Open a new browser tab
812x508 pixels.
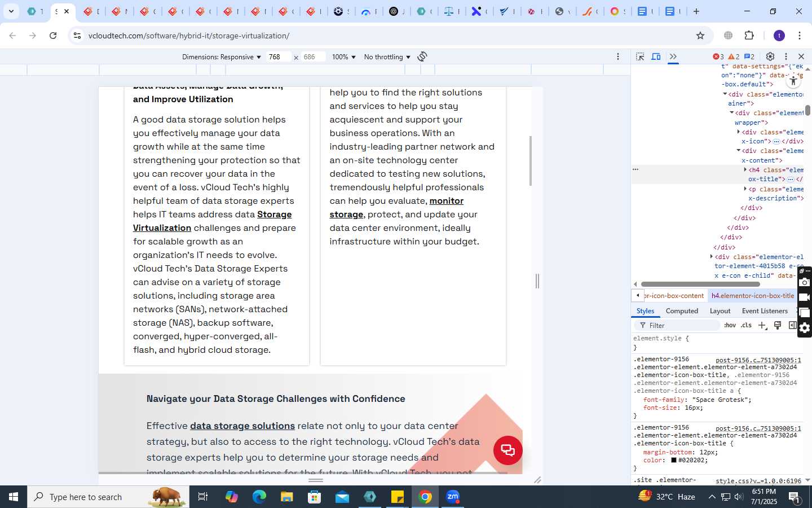(696, 11)
